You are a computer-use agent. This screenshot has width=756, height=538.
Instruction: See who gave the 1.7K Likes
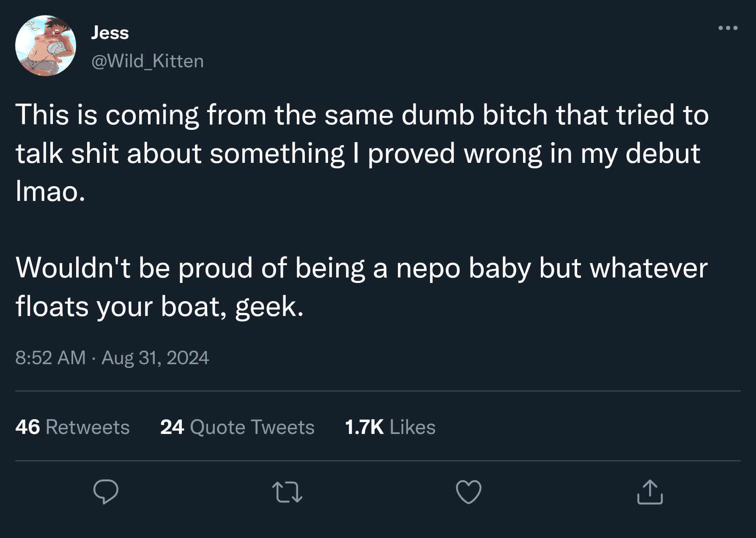click(390, 427)
